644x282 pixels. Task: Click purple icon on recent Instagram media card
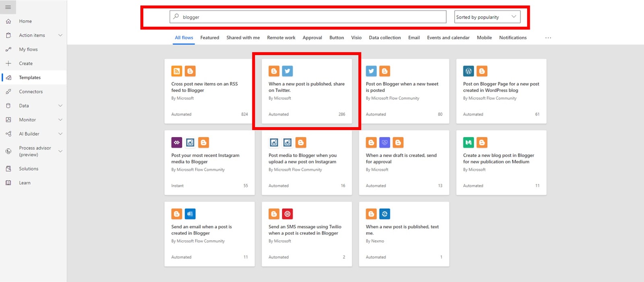[177, 142]
